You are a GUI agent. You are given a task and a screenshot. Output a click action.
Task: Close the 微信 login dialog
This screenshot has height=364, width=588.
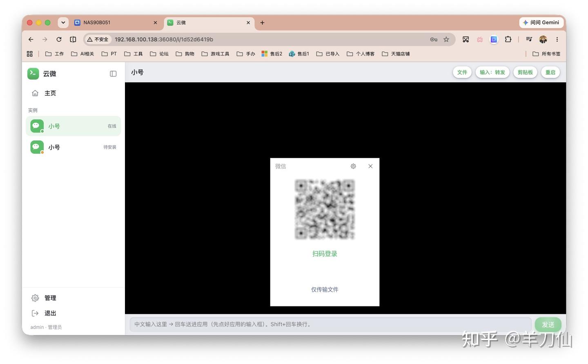(x=370, y=166)
